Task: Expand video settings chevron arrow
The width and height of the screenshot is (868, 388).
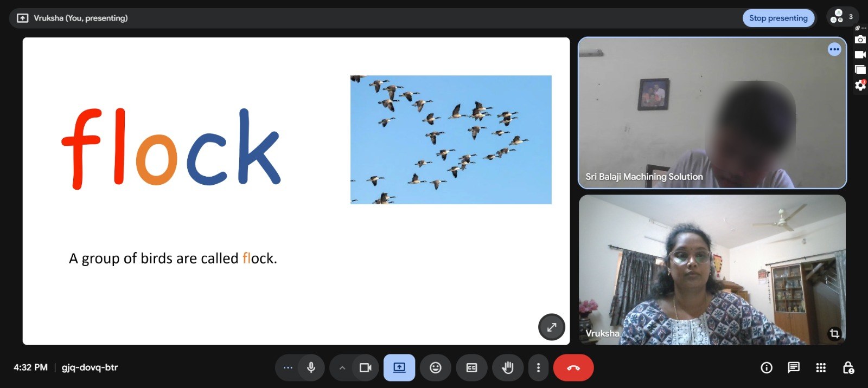Action: (x=342, y=368)
